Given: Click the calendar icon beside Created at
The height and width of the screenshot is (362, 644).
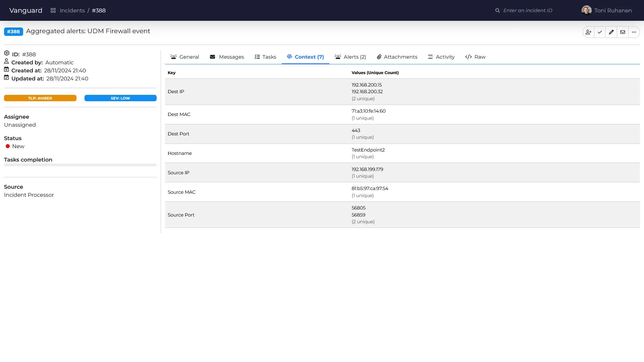Looking at the screenshot, I should click(x=6, y=69).
